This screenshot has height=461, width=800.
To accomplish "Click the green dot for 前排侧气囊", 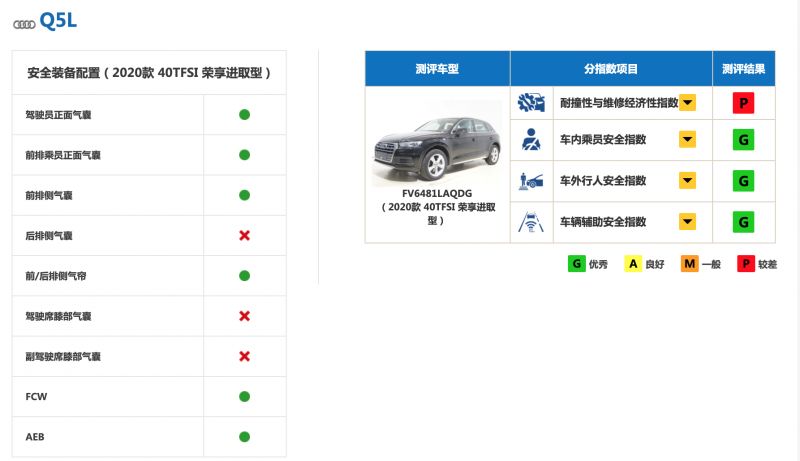I will tap(244, 195).
